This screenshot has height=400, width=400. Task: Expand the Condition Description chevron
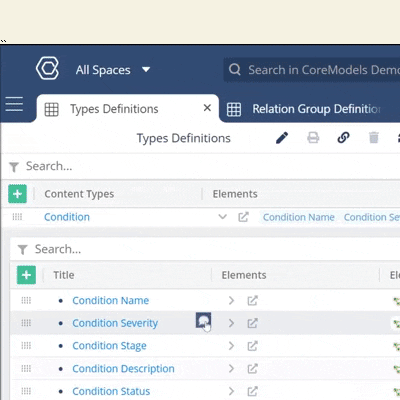[231, 369]
